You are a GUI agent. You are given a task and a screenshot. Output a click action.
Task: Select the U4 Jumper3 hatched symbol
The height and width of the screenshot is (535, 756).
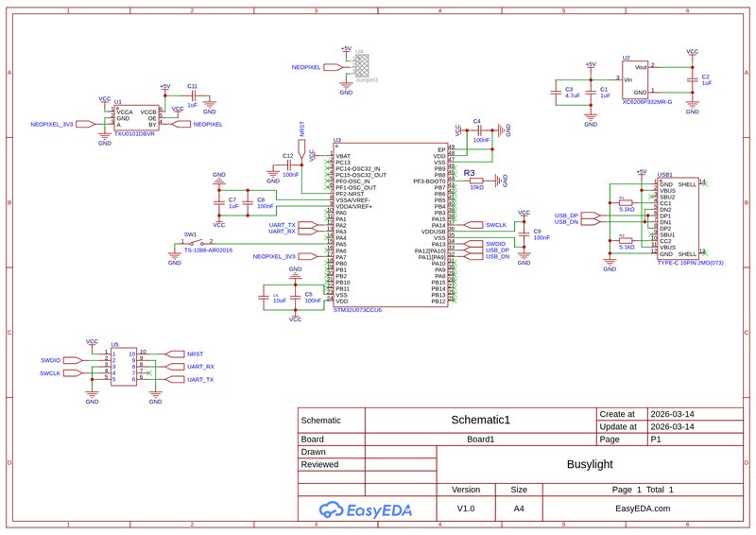[x=362, y=66]
